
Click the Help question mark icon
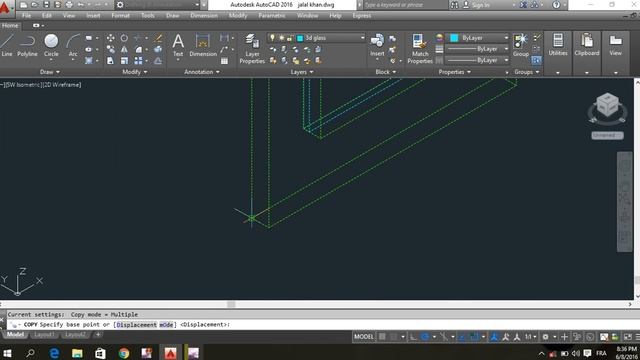(x=556, y=5)
